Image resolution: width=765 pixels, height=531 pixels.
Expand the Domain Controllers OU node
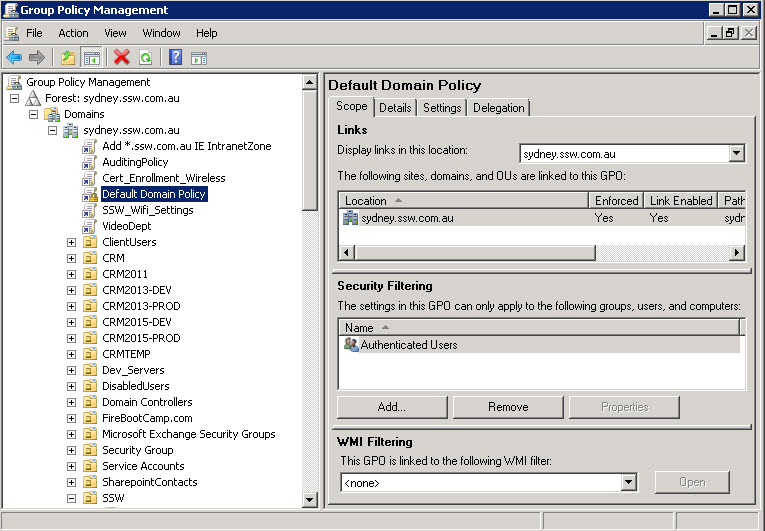(x=71, y=402)
